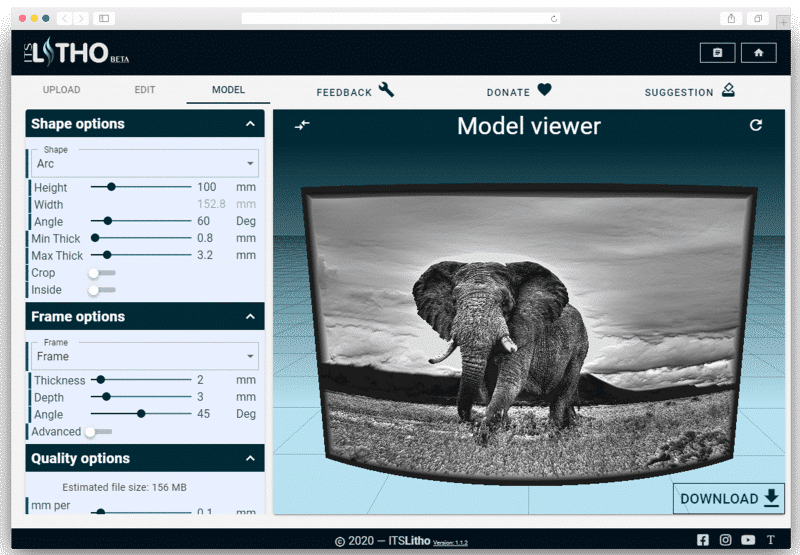Open ITSLitho Instagram icon

point(725,540)
